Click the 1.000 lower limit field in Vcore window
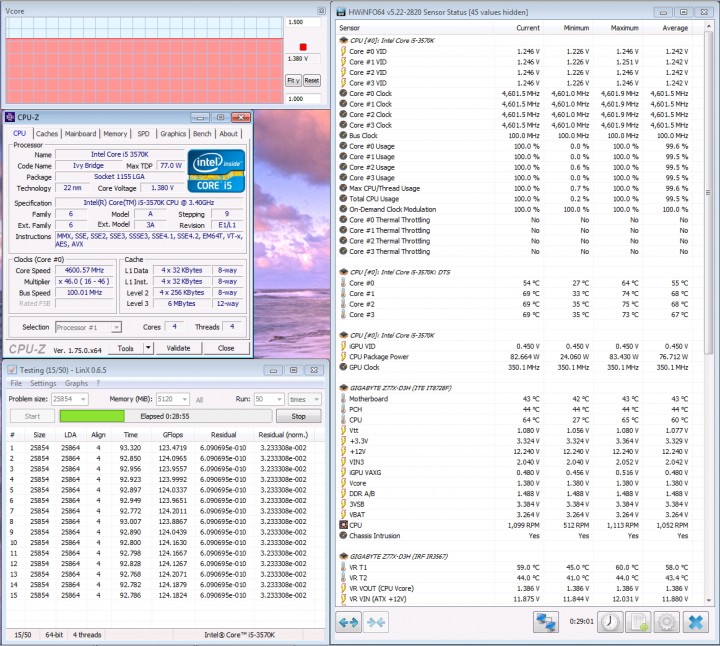Screen dimensions: 720x646 coord(302,98)
